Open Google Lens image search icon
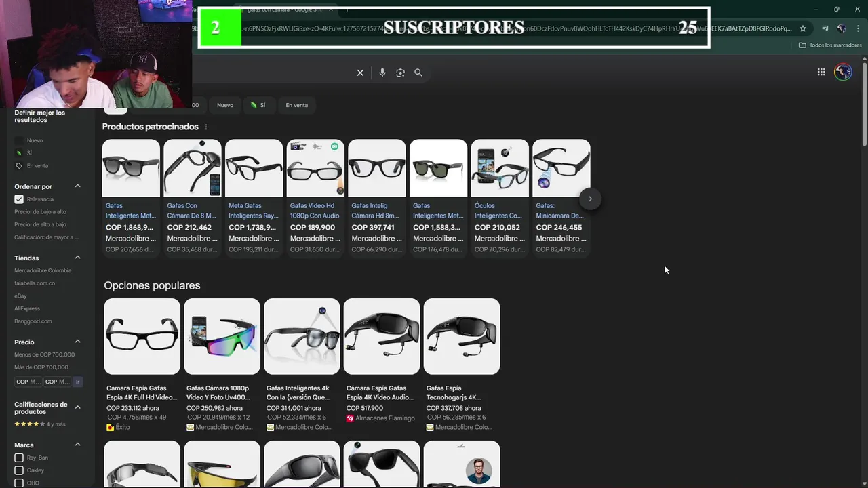The width and height of the screenshot is (868, 488). (400, 73)
